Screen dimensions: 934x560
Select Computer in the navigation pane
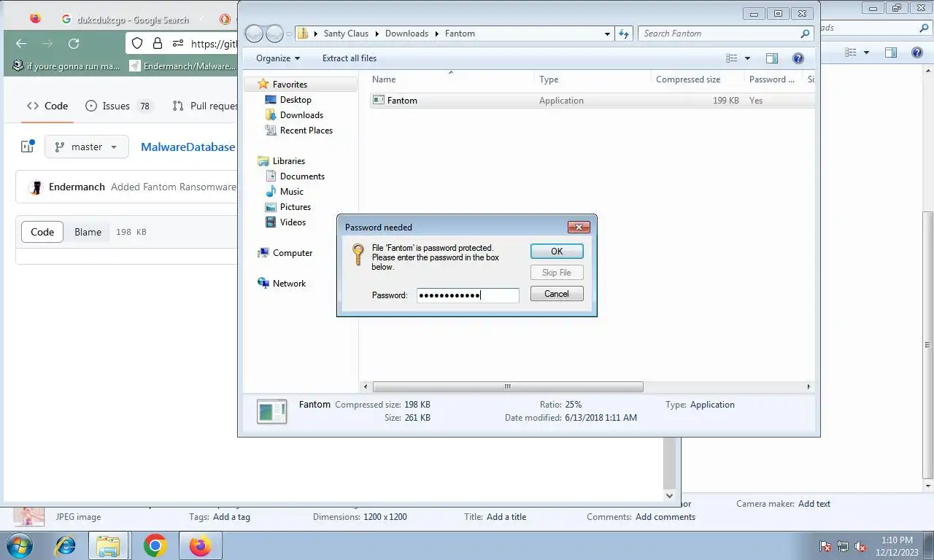(293, 253)
